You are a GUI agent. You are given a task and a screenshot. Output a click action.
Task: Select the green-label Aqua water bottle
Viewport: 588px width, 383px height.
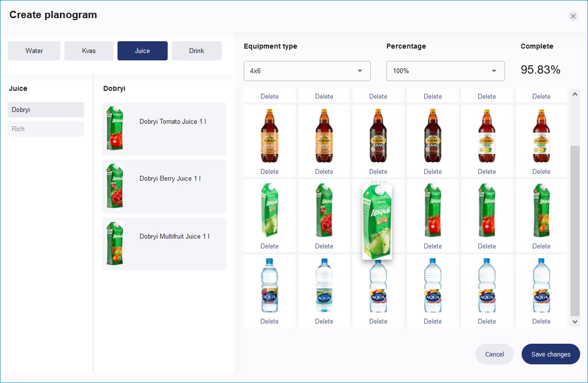coord(324,286)
